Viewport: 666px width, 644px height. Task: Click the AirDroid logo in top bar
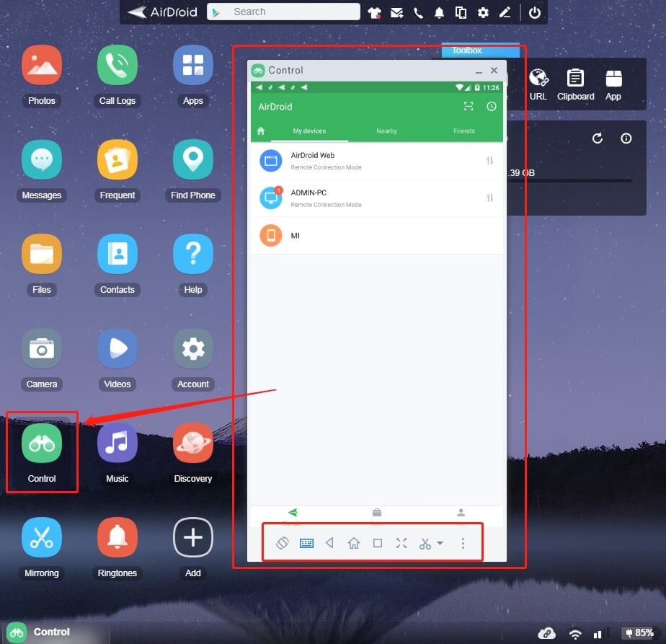point(162,12)
